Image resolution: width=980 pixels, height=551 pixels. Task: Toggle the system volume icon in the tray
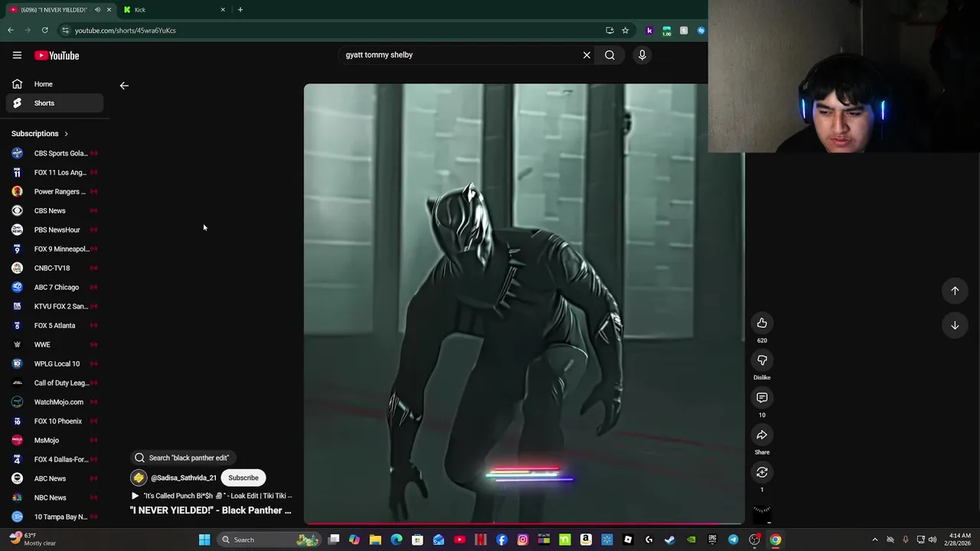click(x=933, y=540)
